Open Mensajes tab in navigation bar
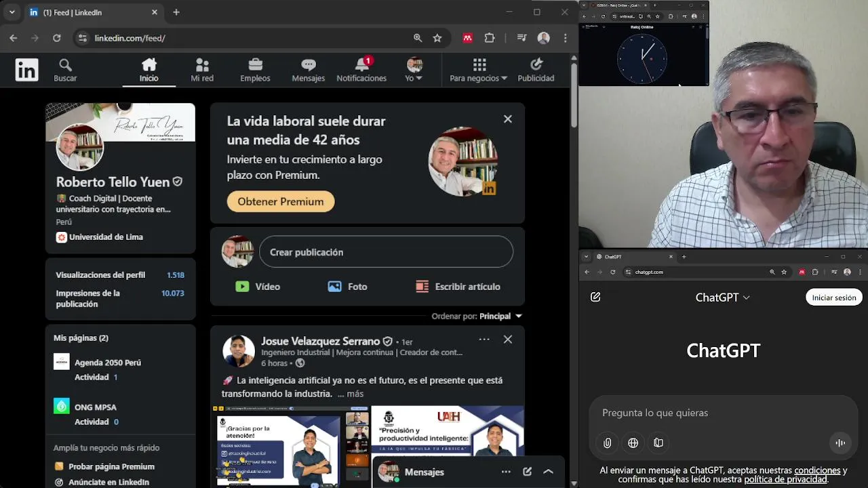This screenshot has width=868, height=488. pos(309,70)
